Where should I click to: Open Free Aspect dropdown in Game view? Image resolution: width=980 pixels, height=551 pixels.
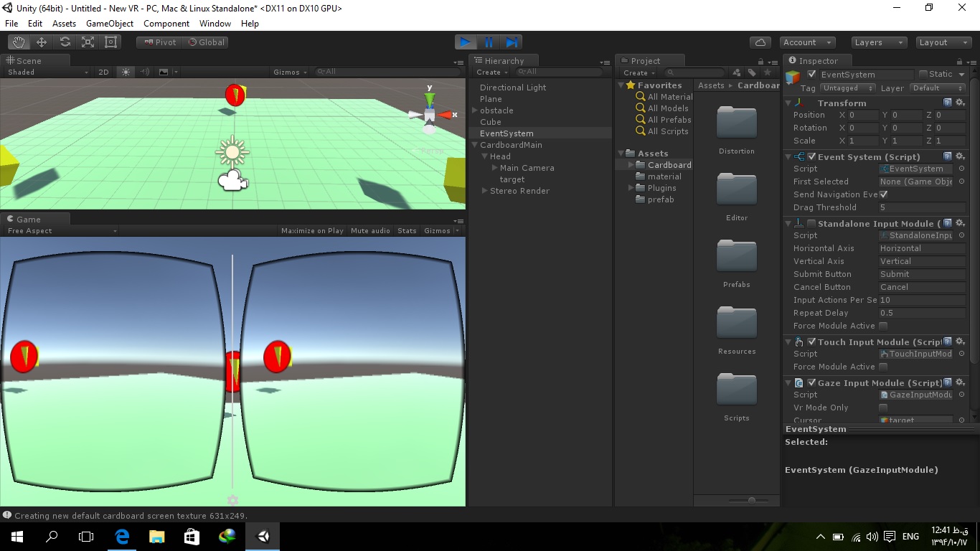pos(62,231)
